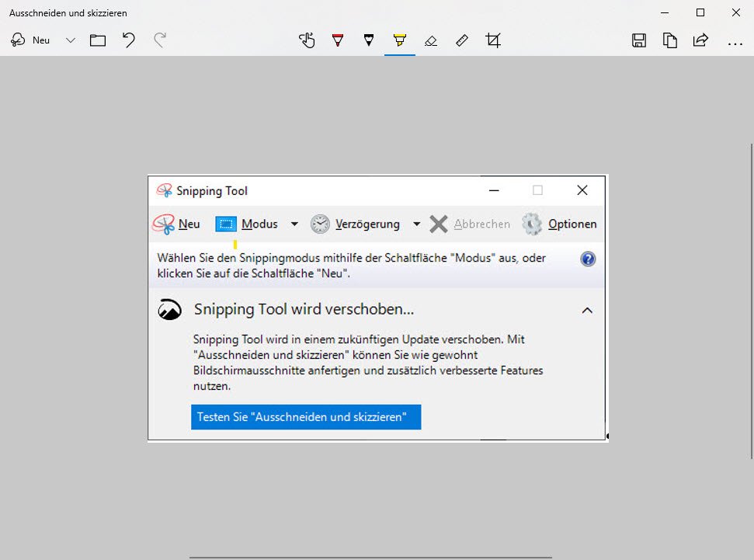Open Optionen in the Snipping Tool

point(559,224)
